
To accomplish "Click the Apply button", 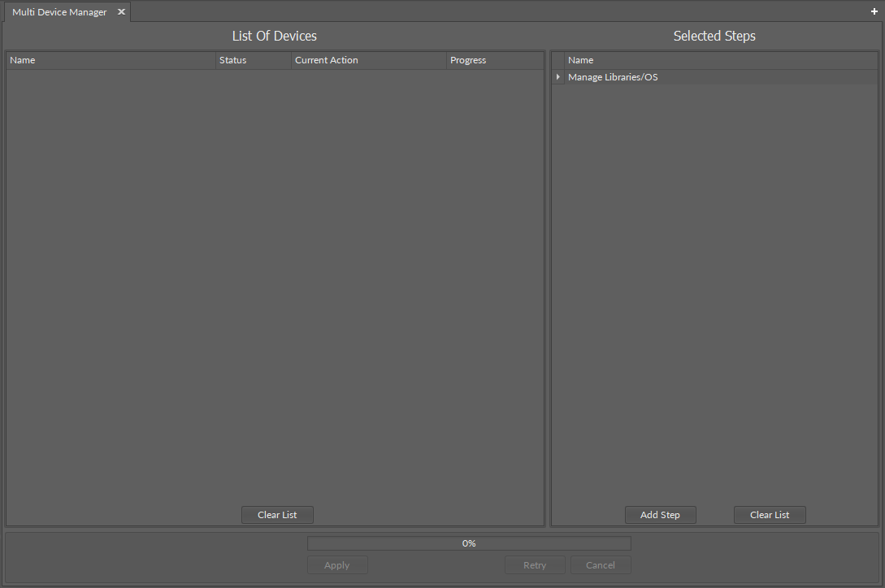I will click(337, 564).
